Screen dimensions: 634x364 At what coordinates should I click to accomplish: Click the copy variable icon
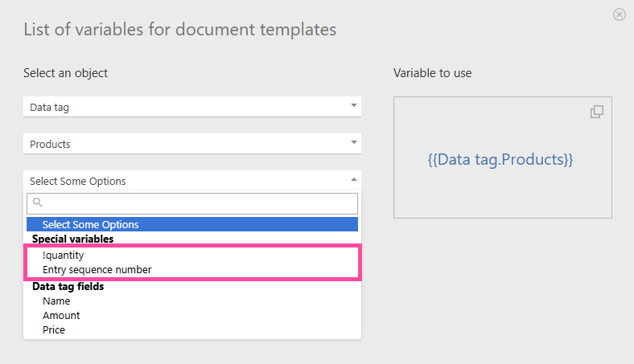click(x=596, y=112)
